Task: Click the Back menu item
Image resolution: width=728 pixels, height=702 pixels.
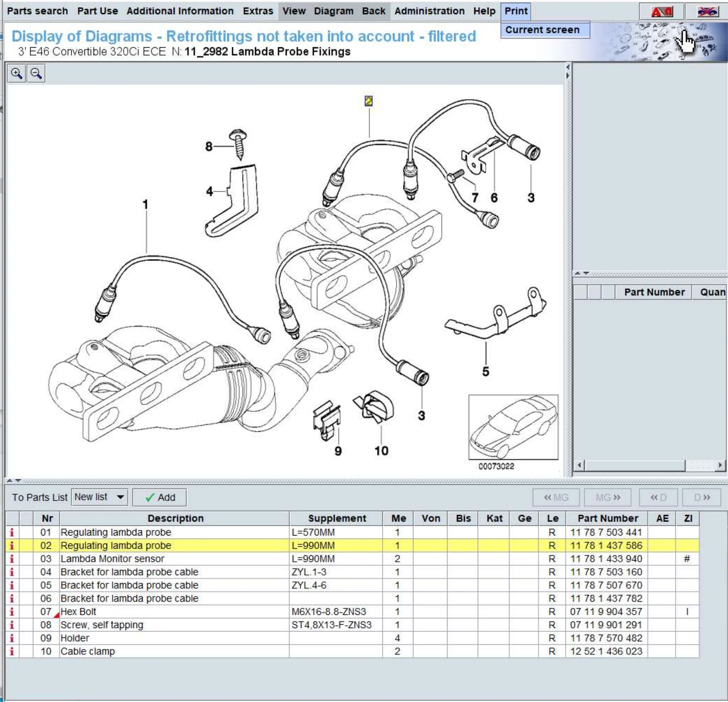Action: pyautogui.click(x=374, y=11)
